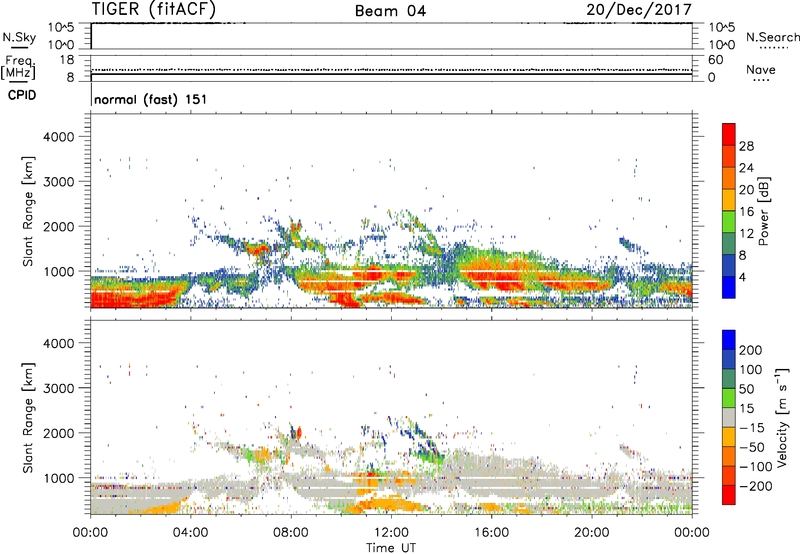
Task: Click the 18 MHz frequency tick
Action: tap(67, 60)
